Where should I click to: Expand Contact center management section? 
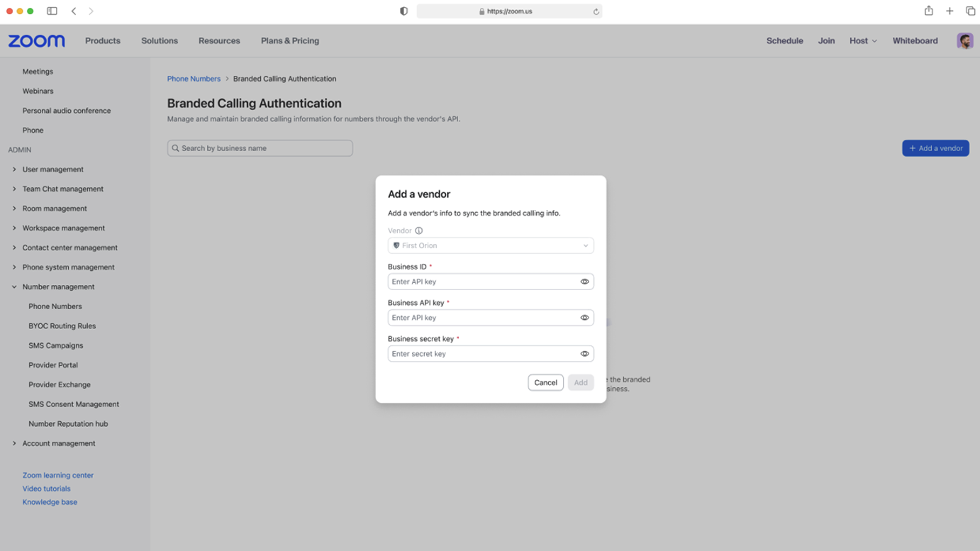(14, 247)
